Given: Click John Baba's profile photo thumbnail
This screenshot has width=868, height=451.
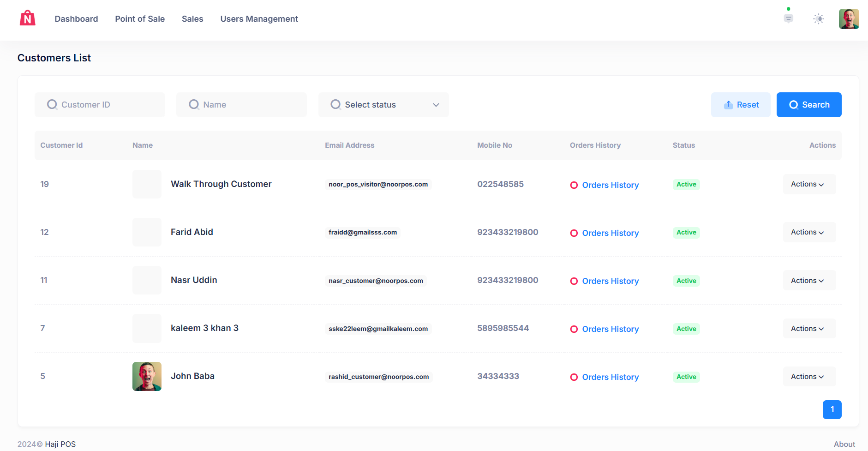Looking at the screenshot, I should click(x=147, y=376).
